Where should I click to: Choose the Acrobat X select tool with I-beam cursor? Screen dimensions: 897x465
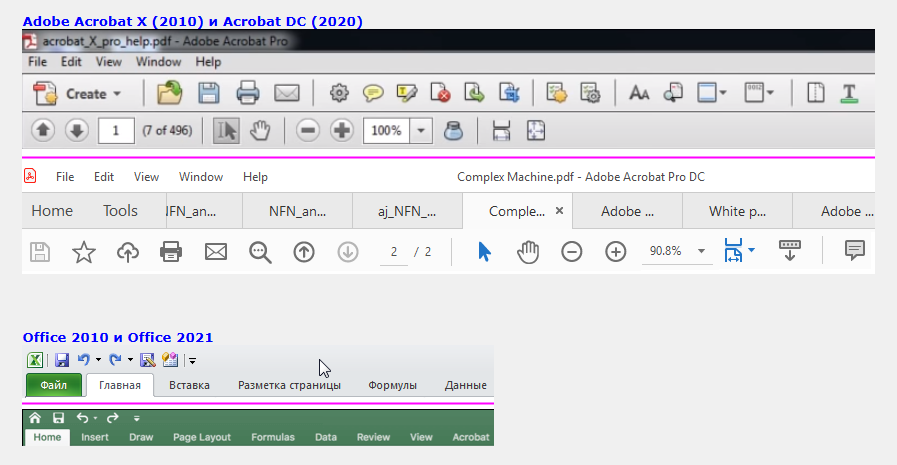click(226, 130)
